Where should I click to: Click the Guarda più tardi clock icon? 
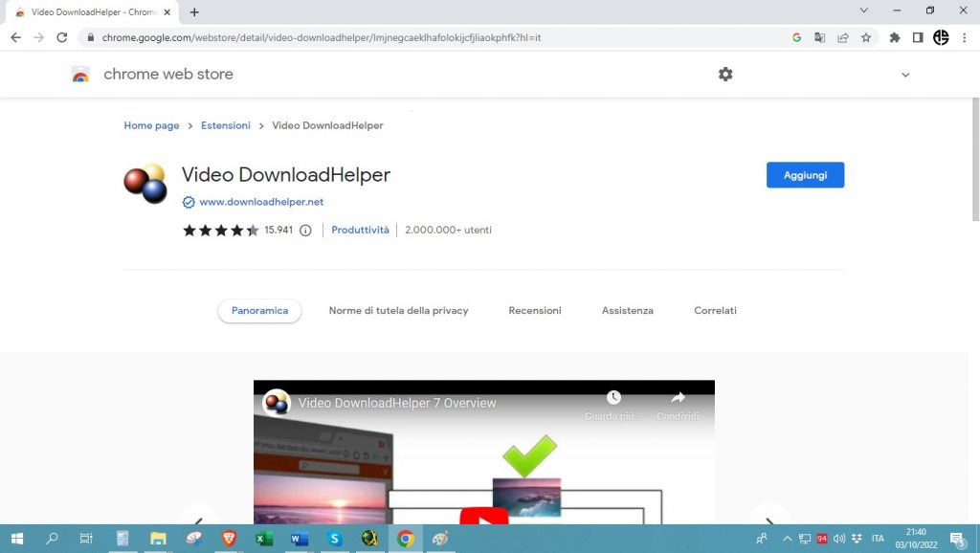[613, 399]
